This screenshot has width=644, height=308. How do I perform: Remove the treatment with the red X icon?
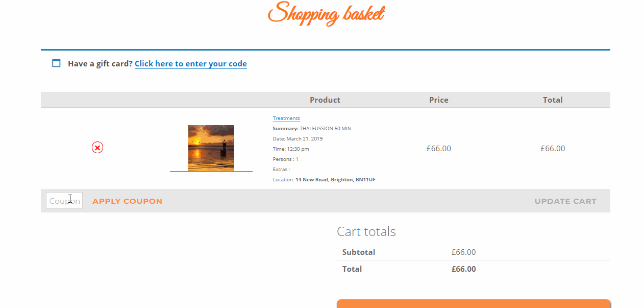(x=97, y=148)
